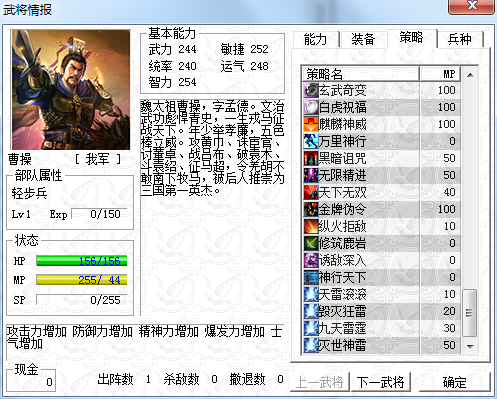Click the strategy list scroll-up arrow

[x=470, y=75]
